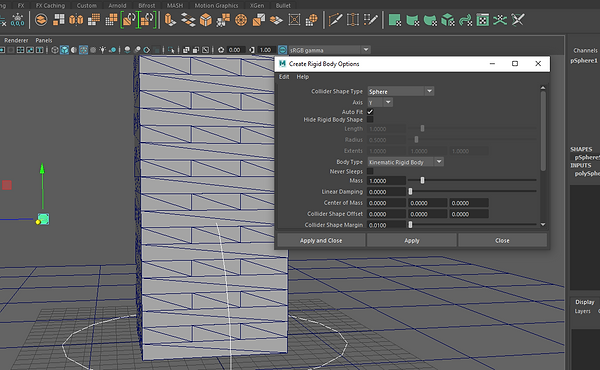Image resolution: width=600 pixels, height=370 pixels.
Task: Open the Layers menu in layer editor
Action: point(582,311)
